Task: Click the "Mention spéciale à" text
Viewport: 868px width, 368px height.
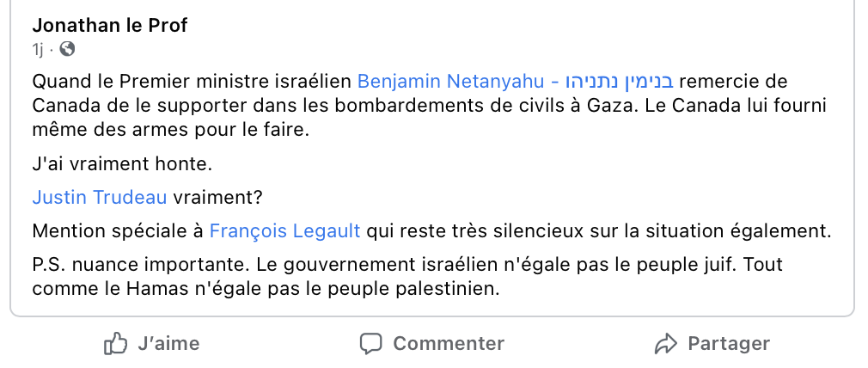Action: pos(117,231)
